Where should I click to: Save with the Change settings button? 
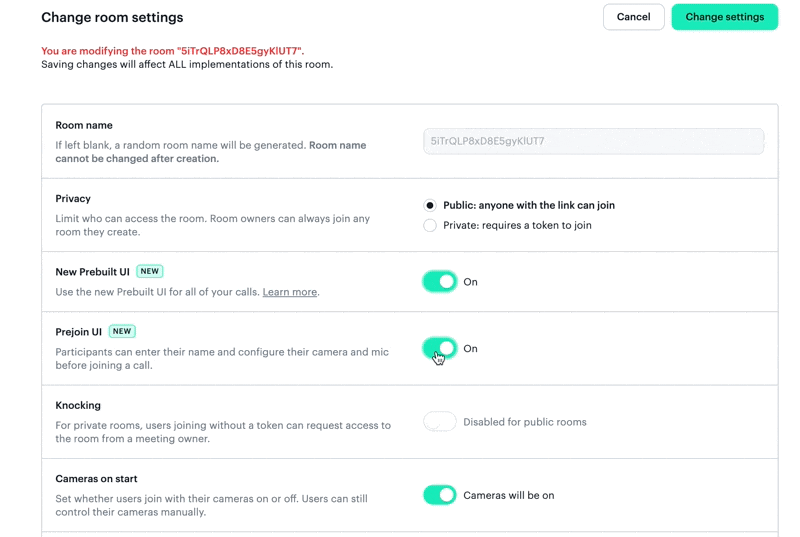pos(724,17)
